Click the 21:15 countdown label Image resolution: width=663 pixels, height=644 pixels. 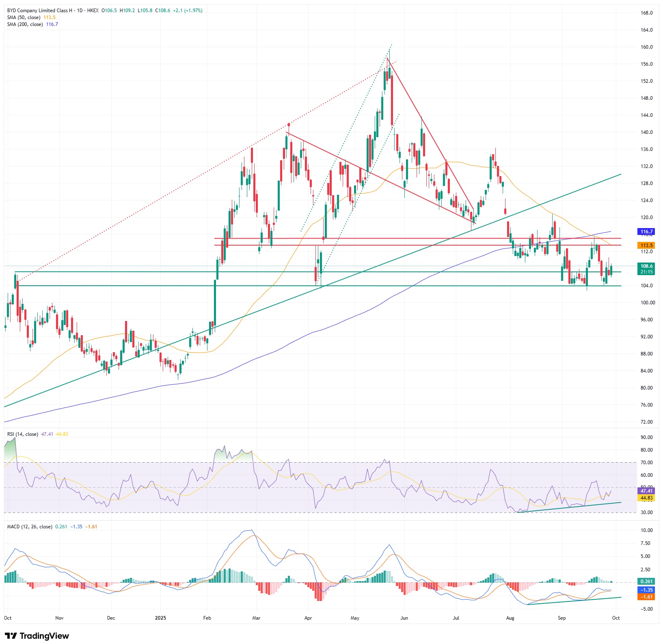pos(646,272)
